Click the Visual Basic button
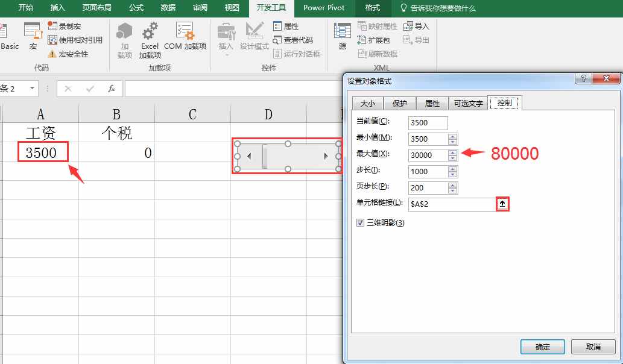 click(8, 36)
